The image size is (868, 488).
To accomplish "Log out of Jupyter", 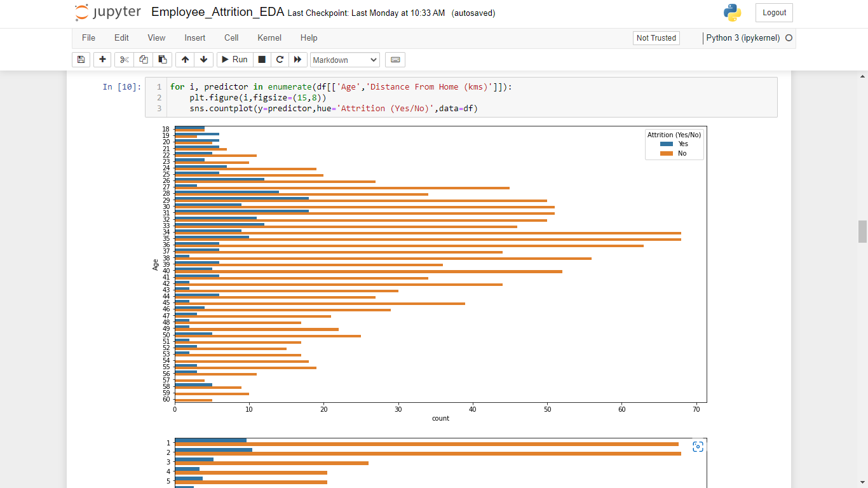I will (774, 12).
